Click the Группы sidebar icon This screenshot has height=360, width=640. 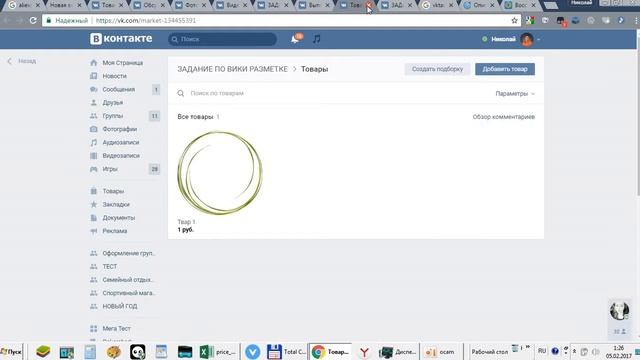coord(93,116)
